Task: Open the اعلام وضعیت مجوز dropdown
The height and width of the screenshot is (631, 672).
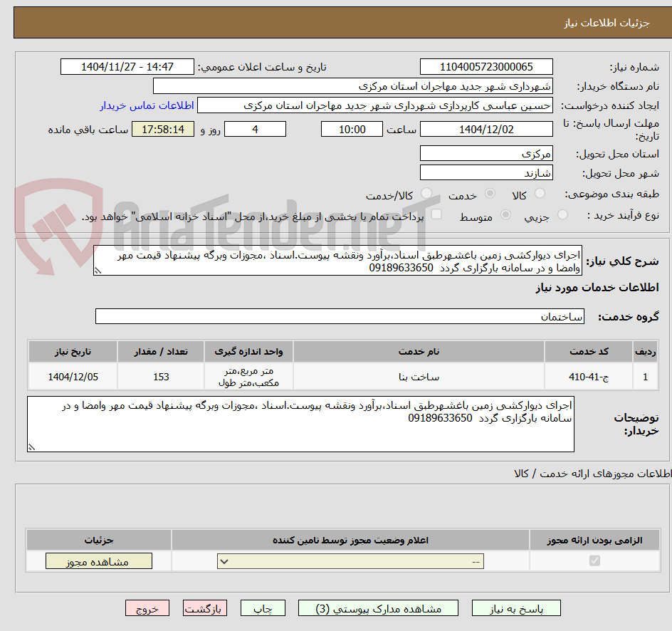Action: point(350,561)
